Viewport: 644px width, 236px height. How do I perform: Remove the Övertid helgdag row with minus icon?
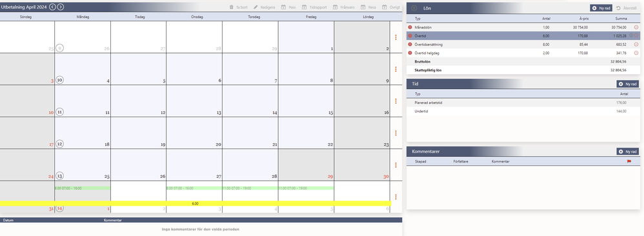click(x=636, y=53)
